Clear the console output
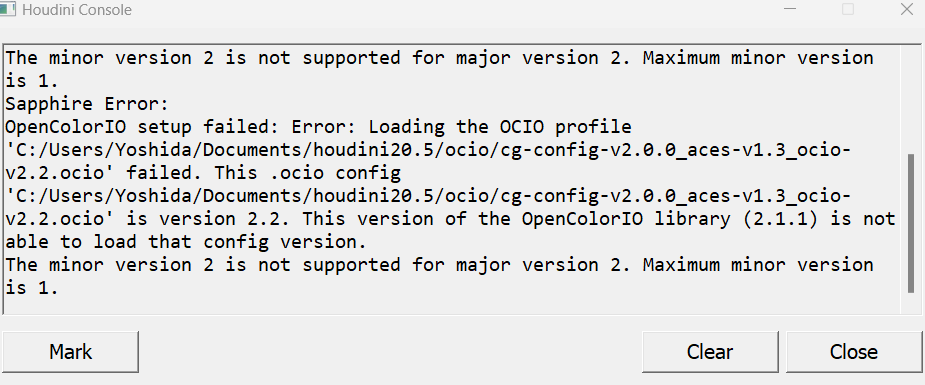 pos(710,351)
